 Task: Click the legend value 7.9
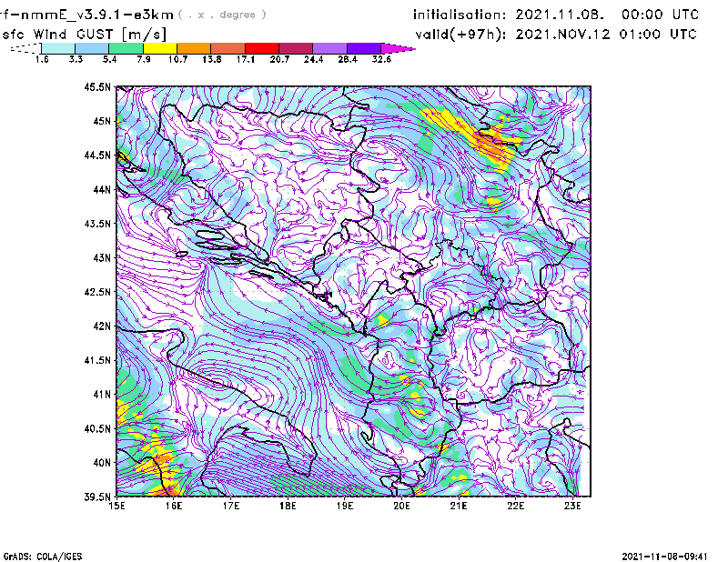click(x=144, y=59)
